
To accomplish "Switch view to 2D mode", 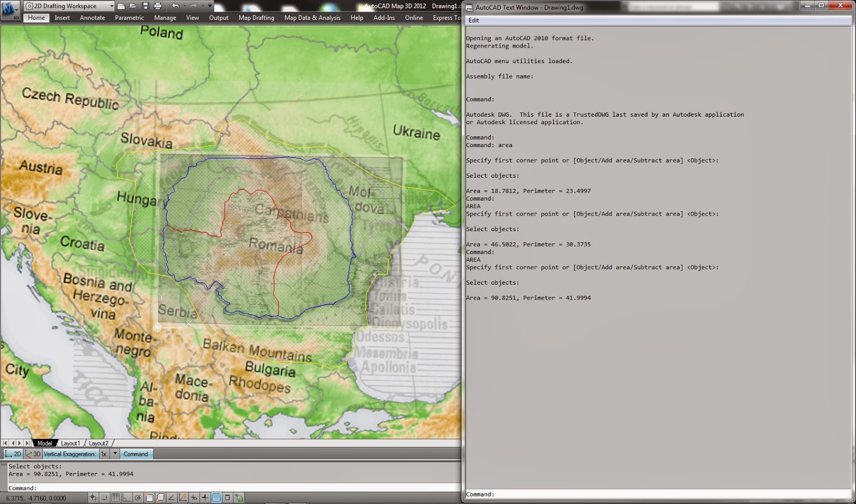I will 13,454.
